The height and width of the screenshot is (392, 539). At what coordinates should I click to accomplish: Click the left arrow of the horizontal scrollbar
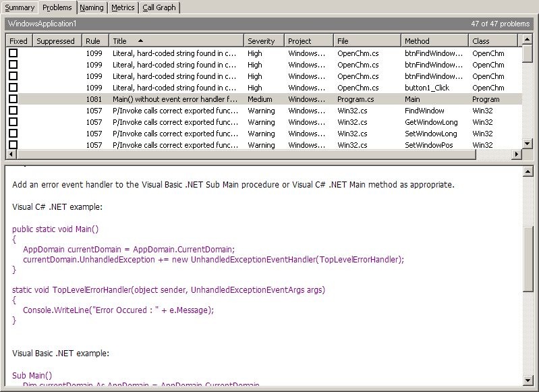pos(11,155)
